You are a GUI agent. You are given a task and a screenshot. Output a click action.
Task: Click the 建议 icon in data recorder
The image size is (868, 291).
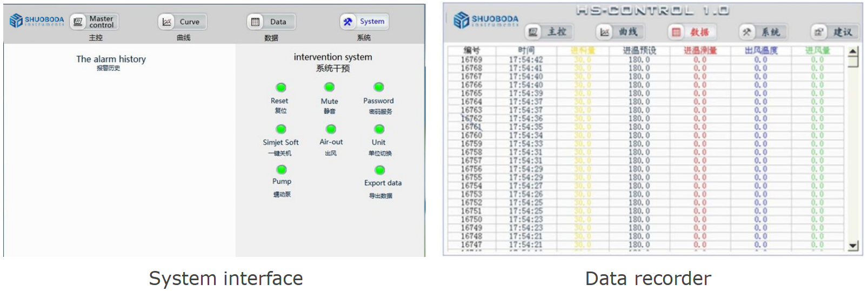tap(819, 32)
